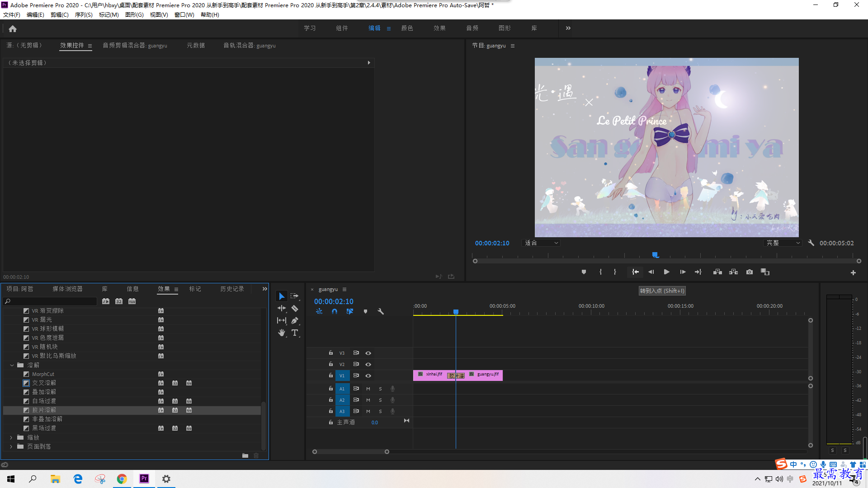Click Mark Out button
Screen dimensions: 868x488
tap(615, 272)
